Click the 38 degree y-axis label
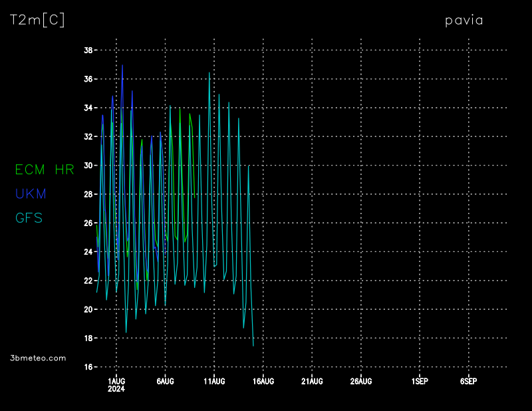The width and height of the screenshot is (532, 411). tap(88, 51)
